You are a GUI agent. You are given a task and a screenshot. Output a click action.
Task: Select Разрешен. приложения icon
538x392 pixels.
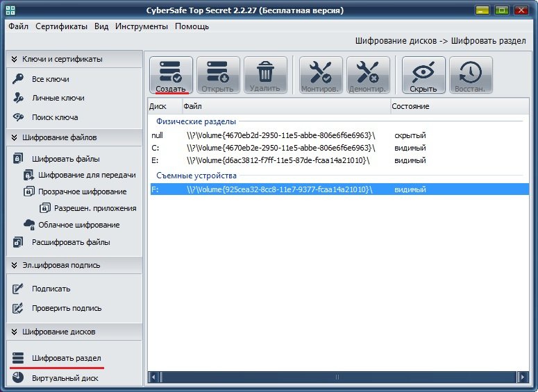click(44, 208)
